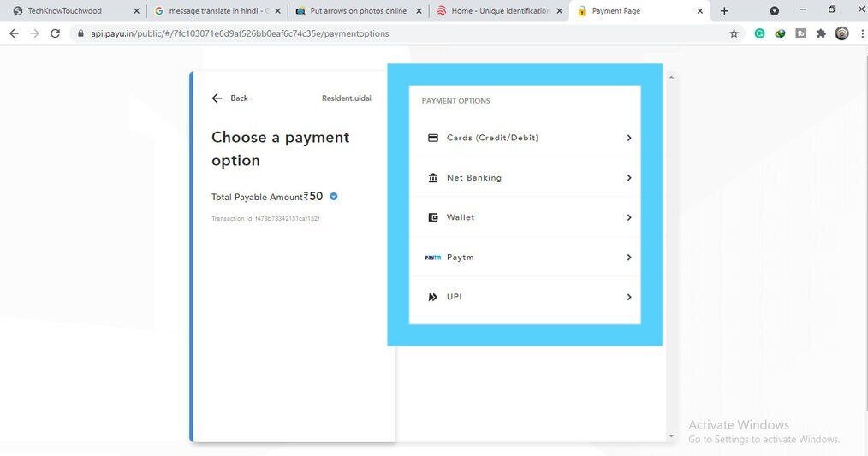The width and height of the screenshot is (868, 456).
Task: Go back using the Back link
Action: point(239,98)
